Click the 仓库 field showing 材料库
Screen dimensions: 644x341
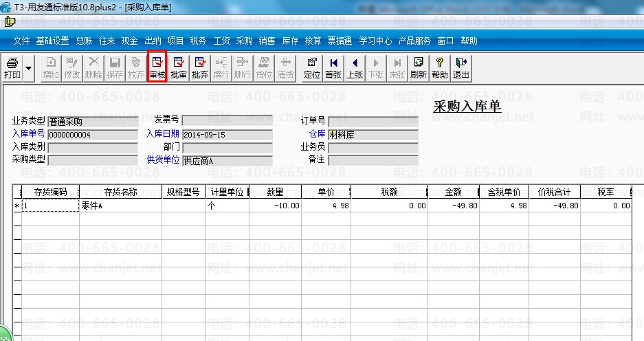tap(373, 135)
